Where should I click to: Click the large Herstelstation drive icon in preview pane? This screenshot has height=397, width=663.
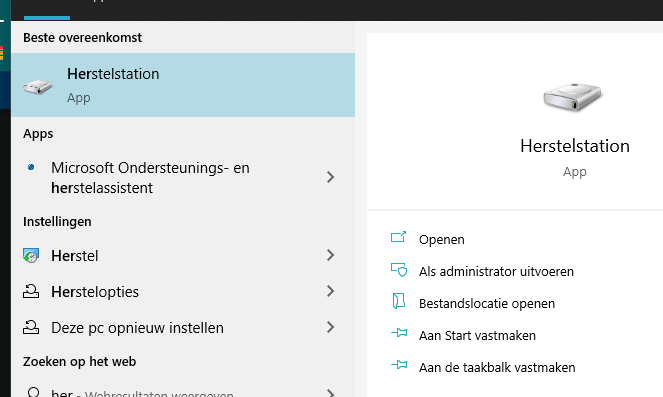(574, 97)
